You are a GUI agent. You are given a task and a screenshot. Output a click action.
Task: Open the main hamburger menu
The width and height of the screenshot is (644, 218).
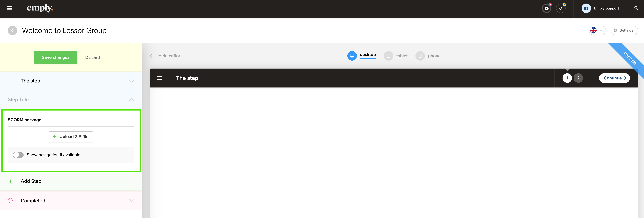pyautogui.click(x=9, y=8)
